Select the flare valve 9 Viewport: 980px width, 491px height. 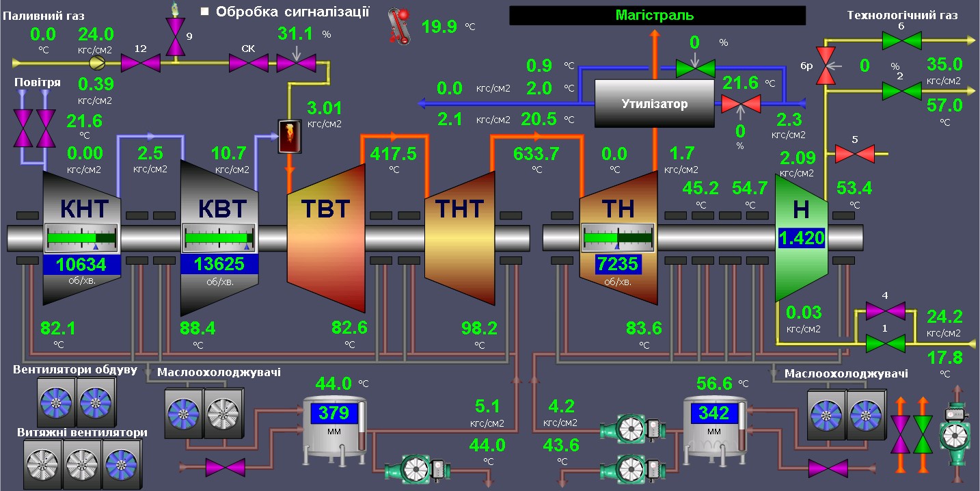(177, 36)
